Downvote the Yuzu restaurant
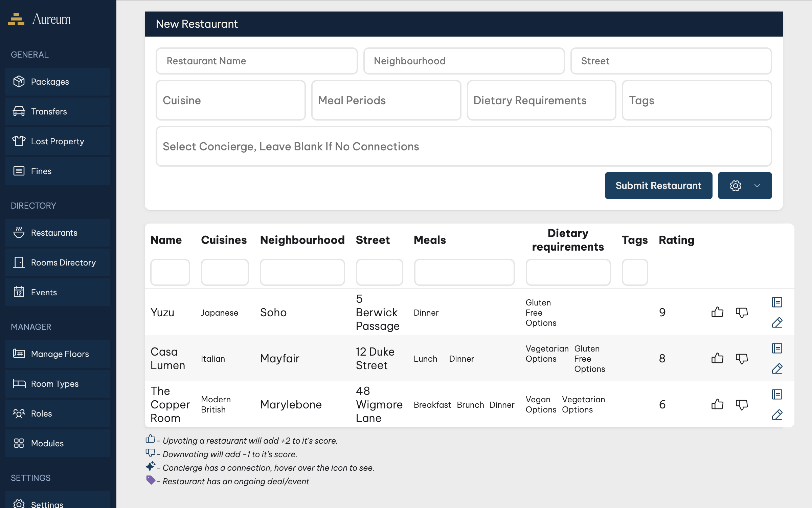Viewport: 812px width, 508px height. coord(742,313)
